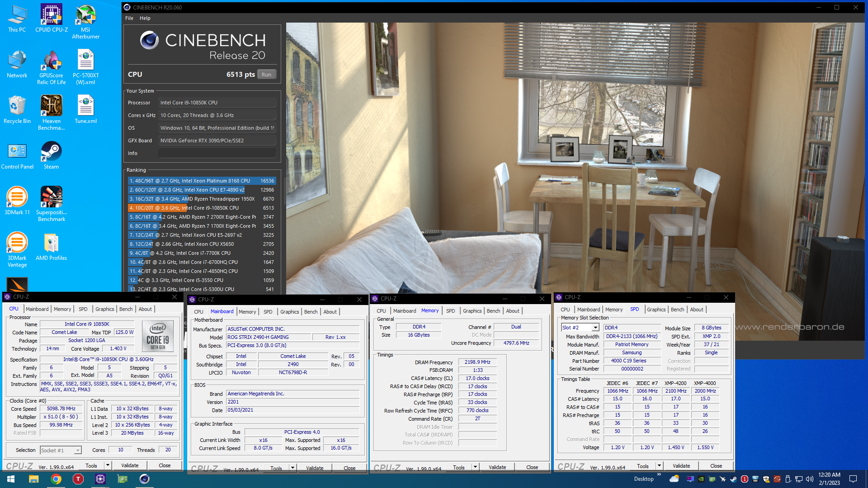
Task: Open the Slot #2 memory slot dropdown
Action: (595, 328)
